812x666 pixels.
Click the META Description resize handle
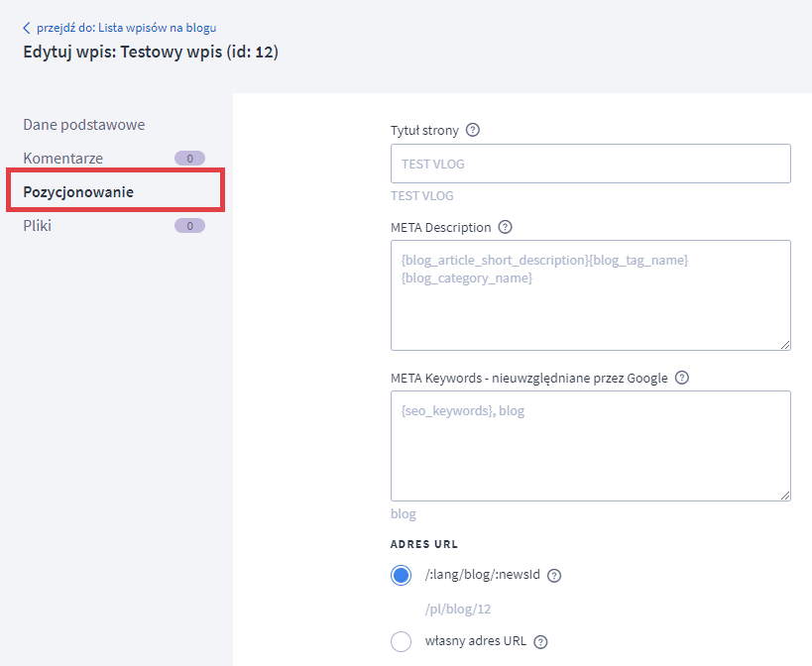785,345
